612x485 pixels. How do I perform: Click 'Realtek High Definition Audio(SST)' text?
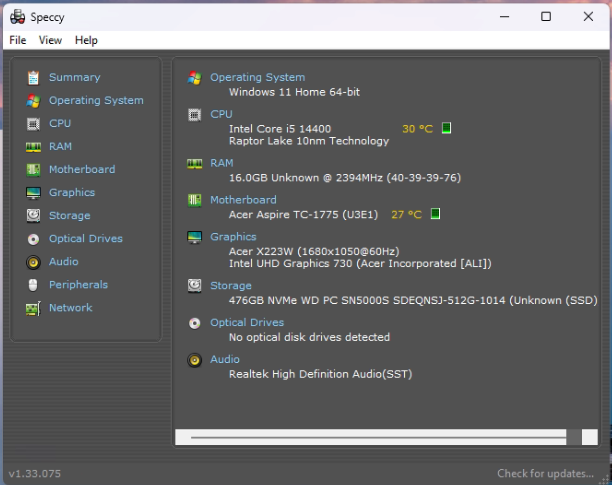[320, 374]
